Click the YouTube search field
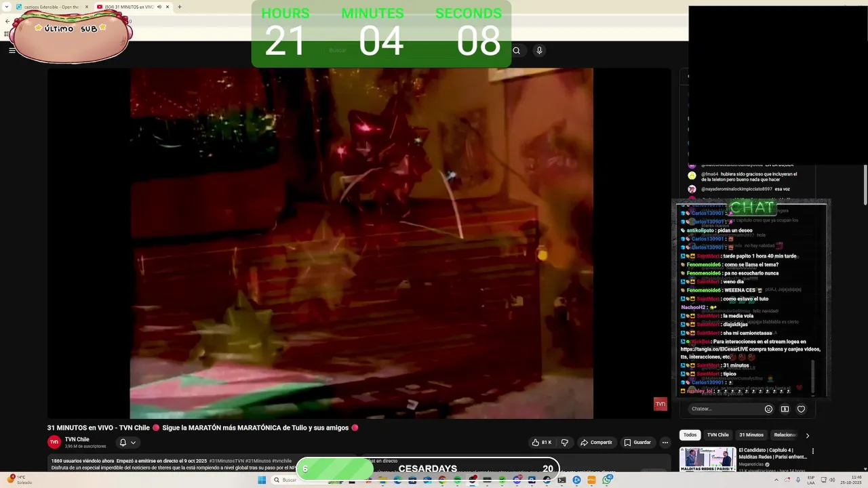The image size is (868, 488). 414,50
